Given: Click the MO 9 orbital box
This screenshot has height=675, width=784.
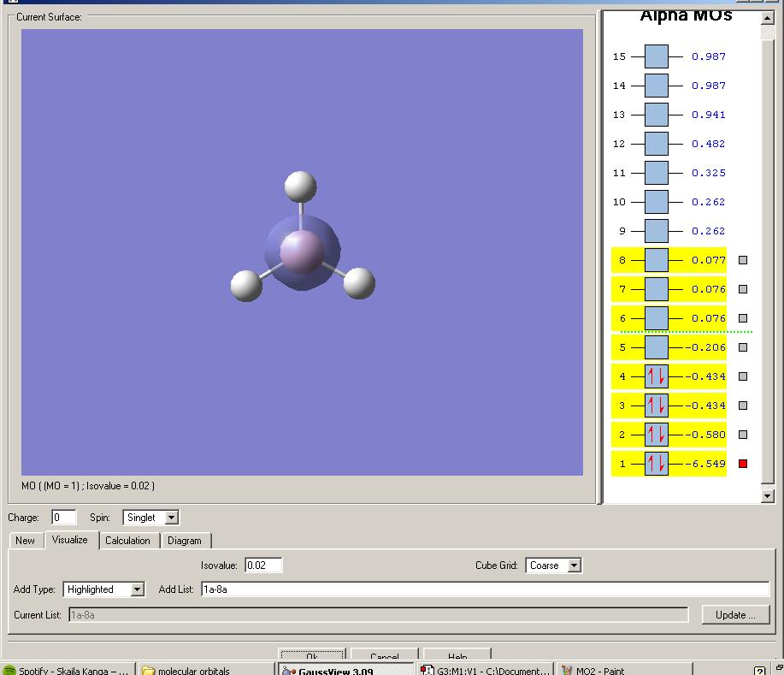Looking at the screenshot, I should [656, 231].
